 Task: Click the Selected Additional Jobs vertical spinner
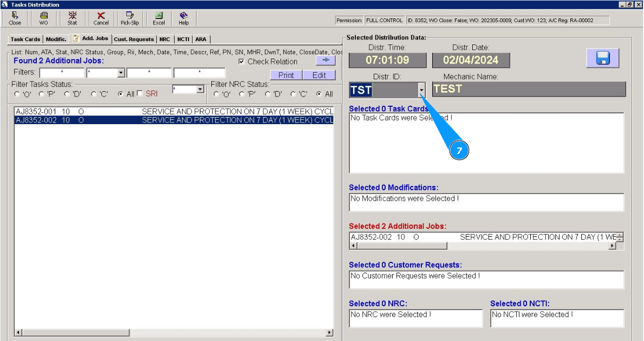[x=620, y=237]
